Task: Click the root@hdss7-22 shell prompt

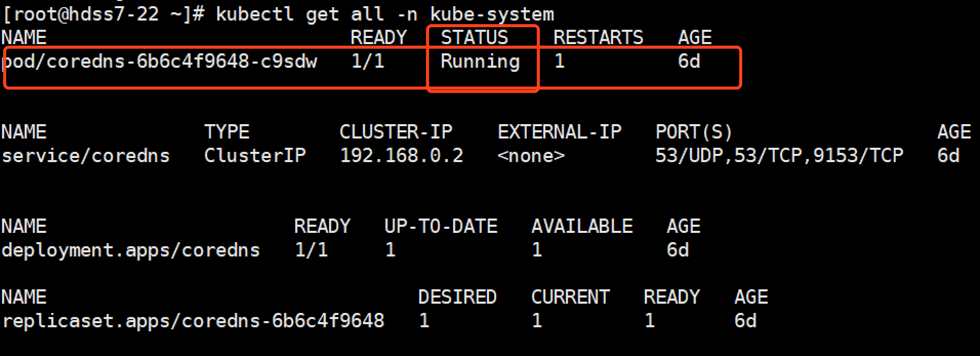Action: [x=103, y=14]
